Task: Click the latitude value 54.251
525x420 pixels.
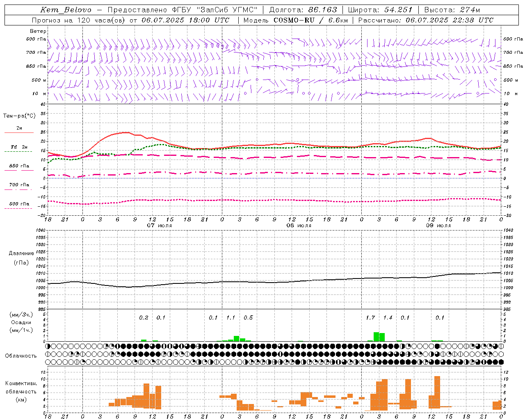Action: (x=398, y=10)
